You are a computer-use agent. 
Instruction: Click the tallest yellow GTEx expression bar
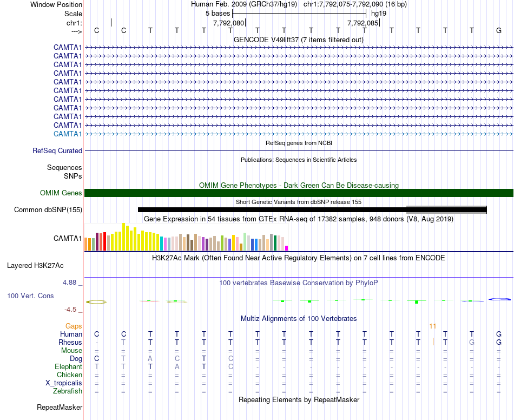coord(123,237)
